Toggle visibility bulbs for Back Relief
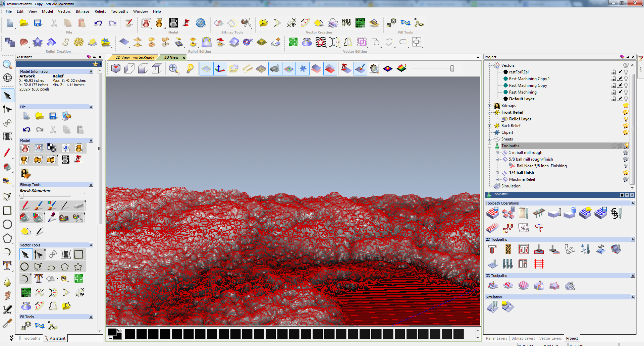This screenshot has width=644, height=346. coord(626,126)
